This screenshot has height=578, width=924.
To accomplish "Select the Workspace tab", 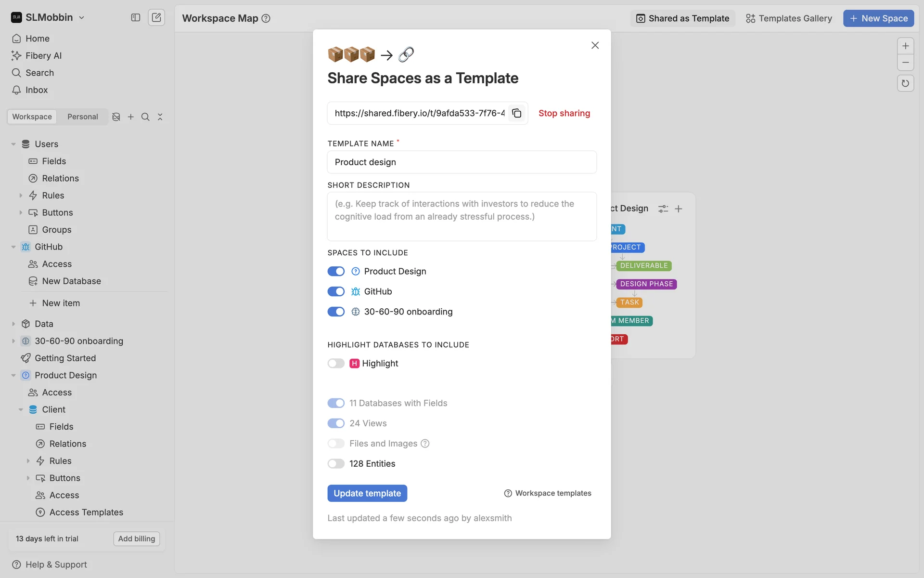I will (x=32, y=117).
